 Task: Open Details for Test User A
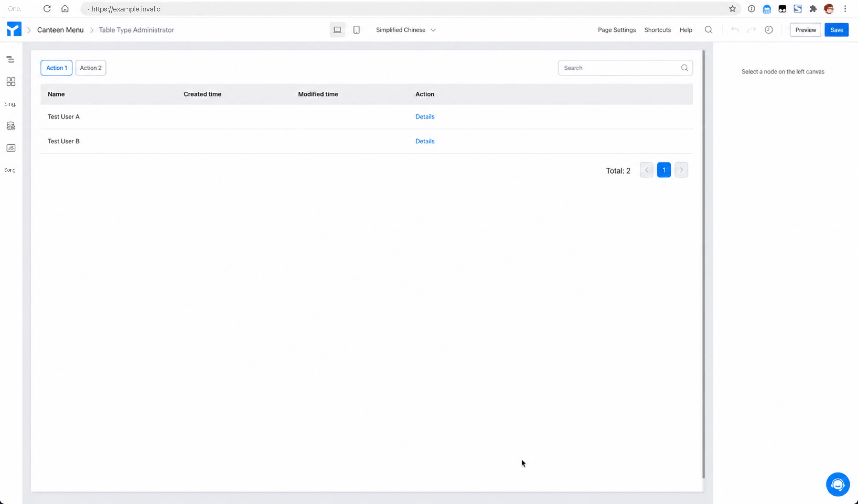[425, 117]
